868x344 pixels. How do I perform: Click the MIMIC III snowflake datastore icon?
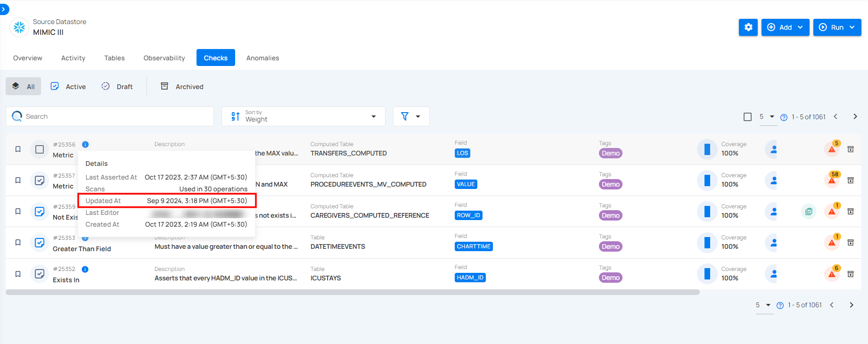(x=19, y=27)
